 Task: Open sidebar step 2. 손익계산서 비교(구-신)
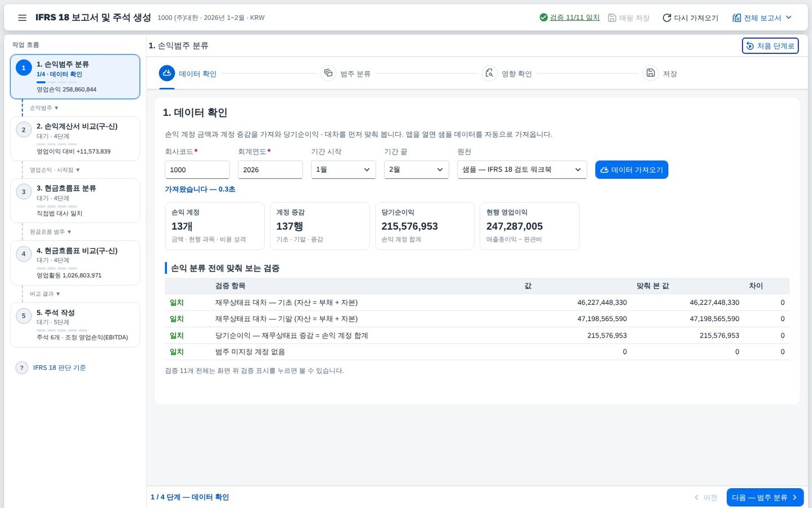click(75, 138)
